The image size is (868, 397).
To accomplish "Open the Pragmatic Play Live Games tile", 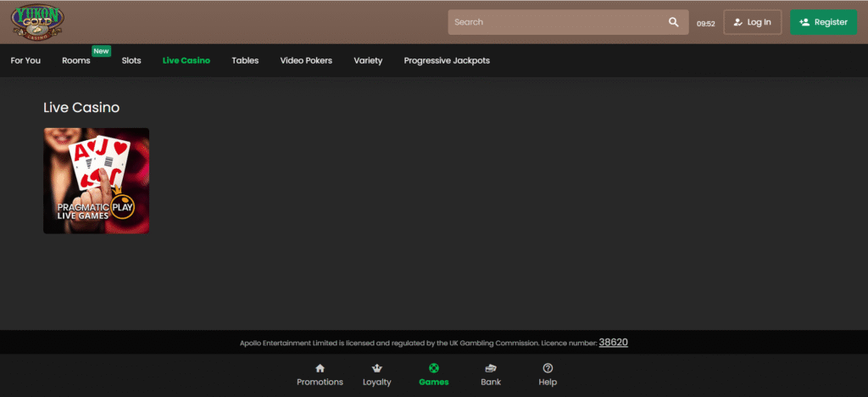I will tap(97, 181).
